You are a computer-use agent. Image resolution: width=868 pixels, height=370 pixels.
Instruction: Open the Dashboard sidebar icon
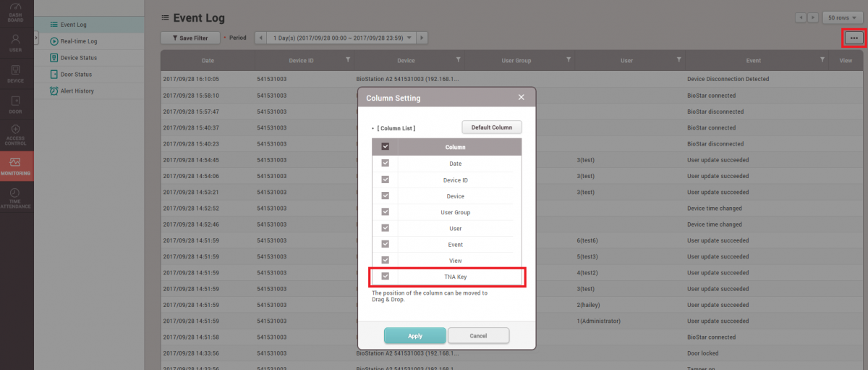coord(15,12)
